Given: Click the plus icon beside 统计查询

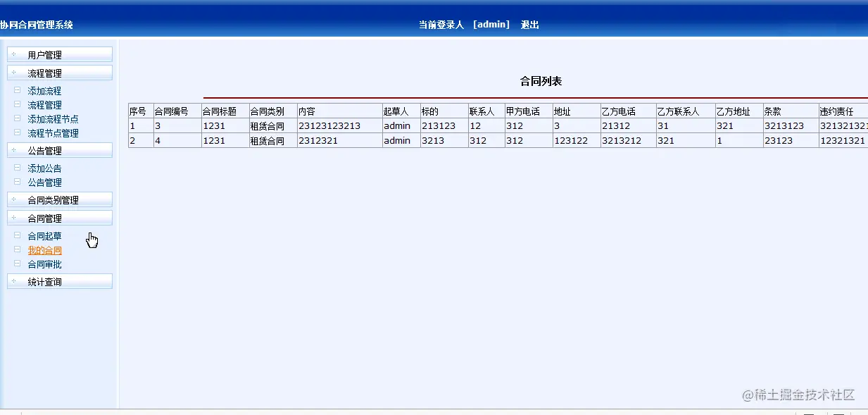Looking at the screenshot, I should (x=15, y=281).
